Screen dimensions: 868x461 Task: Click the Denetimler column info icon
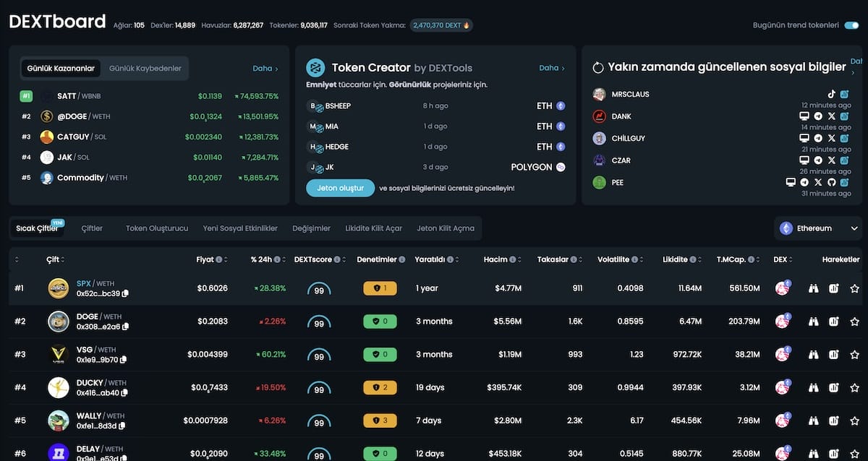click(x=402, y=259)
